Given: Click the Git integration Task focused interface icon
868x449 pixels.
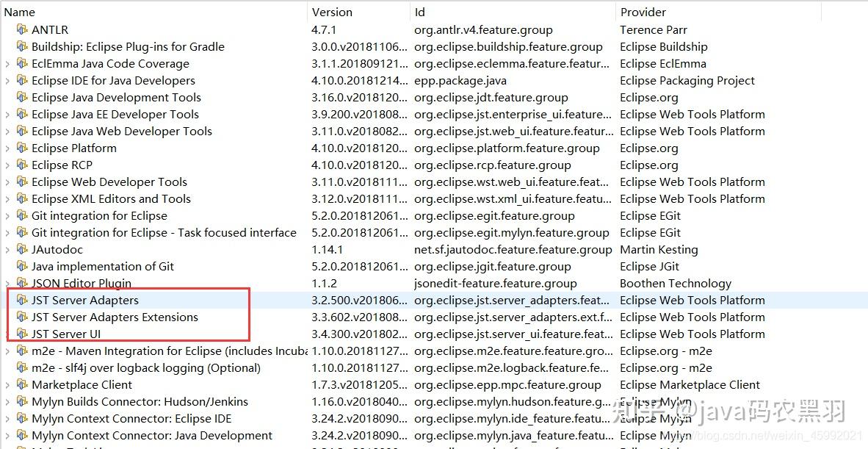Looking at the screenshot, I should [x=22, y=232].
